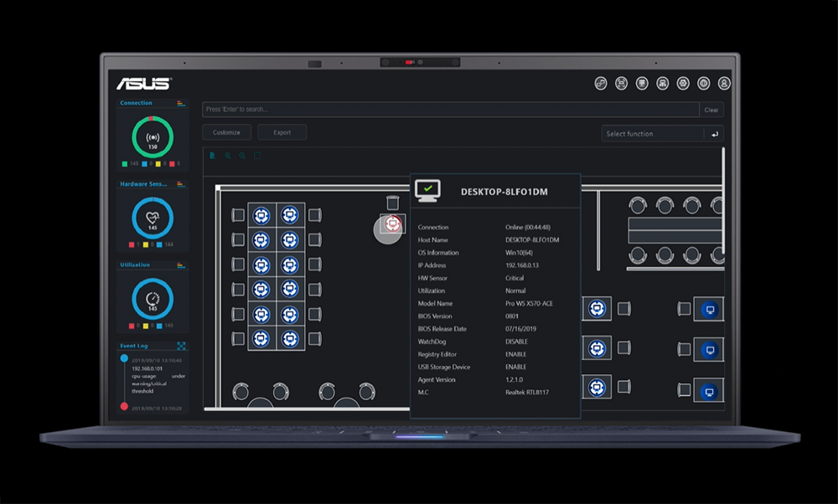Clear the search field with Clear button
The width and height of the screenshot is (838, 504).
(711, 110)
